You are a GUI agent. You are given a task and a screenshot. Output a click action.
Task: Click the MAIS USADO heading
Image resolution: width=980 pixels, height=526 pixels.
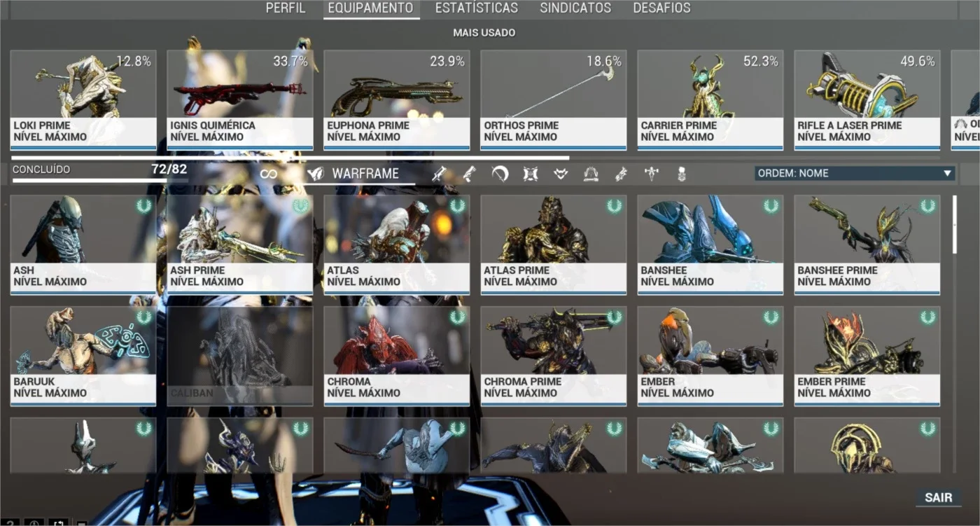point(484,32)
